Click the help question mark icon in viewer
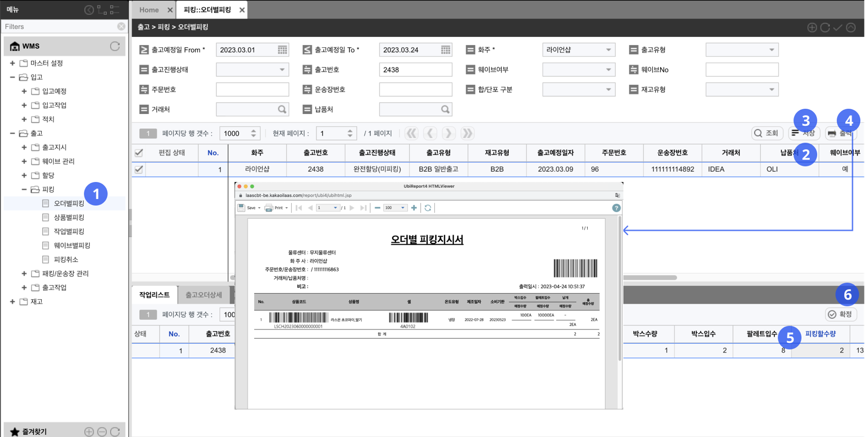 click(x=616, y=208)
